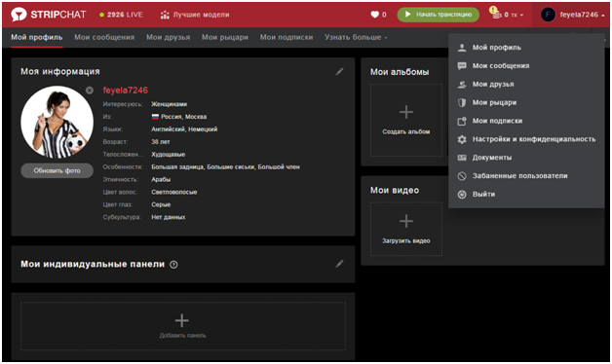
Task: Open favorites heart icon in header
Action: [x=374, y=15]
